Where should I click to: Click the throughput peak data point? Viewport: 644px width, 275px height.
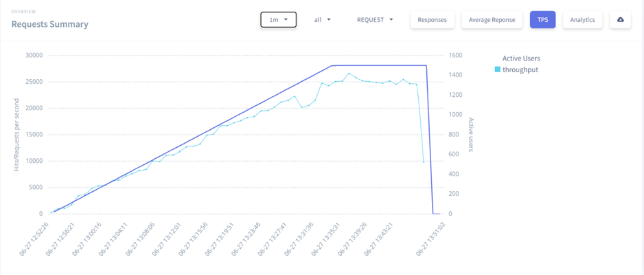tap(349, 73)
